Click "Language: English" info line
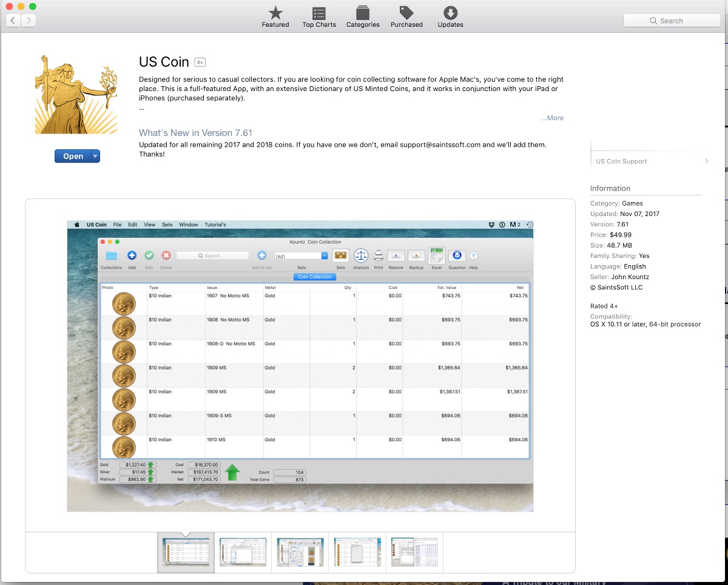The height and width of the screenshot is (585, 728). pos(618,266)
